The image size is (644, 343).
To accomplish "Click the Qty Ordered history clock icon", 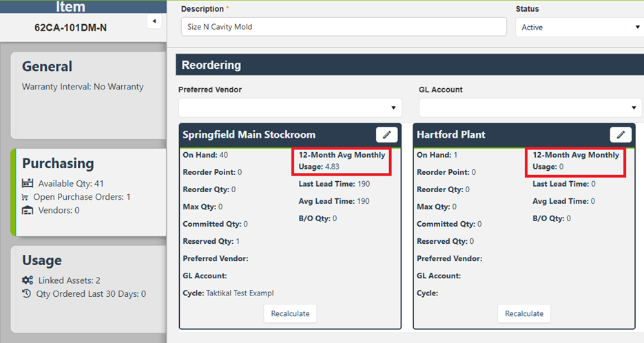I will pos(26,293).
